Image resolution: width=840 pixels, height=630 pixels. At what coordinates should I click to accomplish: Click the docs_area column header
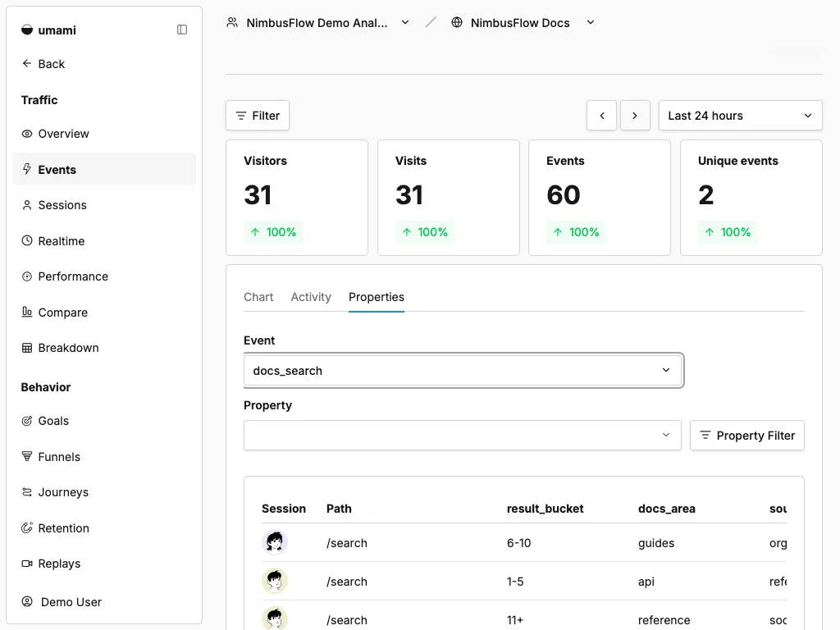[666, 509]
